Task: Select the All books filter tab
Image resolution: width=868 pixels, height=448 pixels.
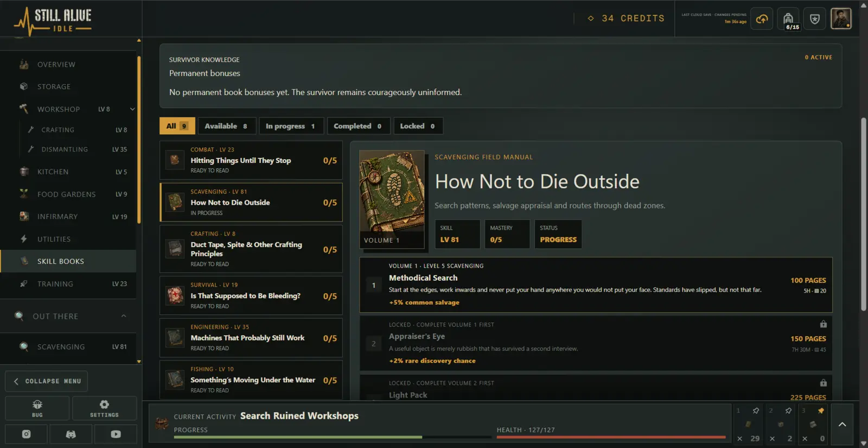Action: click(x=177, y=126)
